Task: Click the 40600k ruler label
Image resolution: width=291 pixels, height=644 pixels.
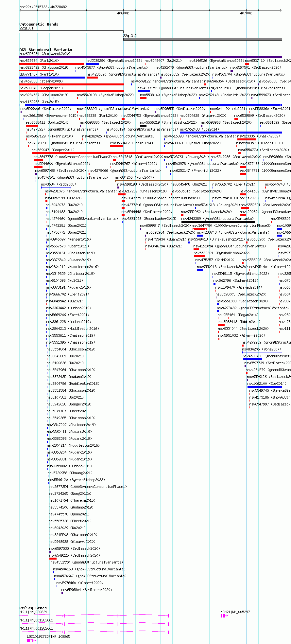Action: tap(123, 13)
